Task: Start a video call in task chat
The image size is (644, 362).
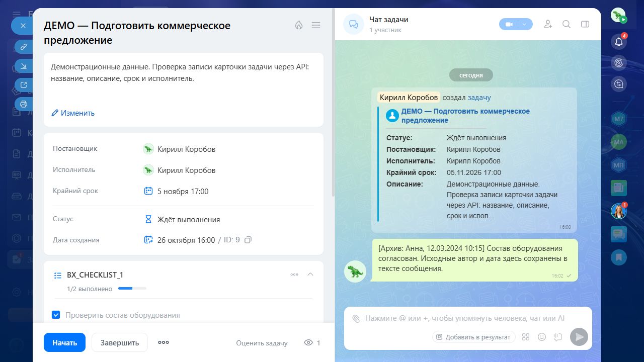Action: tap(509, 24)
